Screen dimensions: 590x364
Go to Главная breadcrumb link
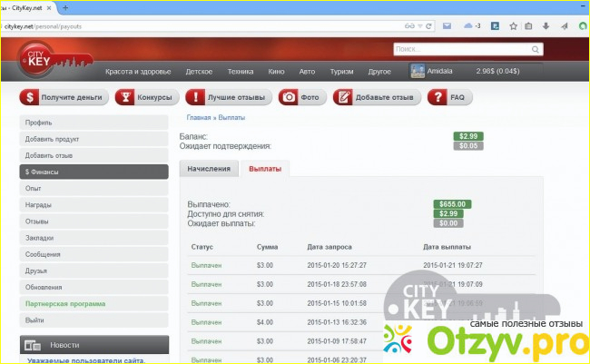point(199,118)
